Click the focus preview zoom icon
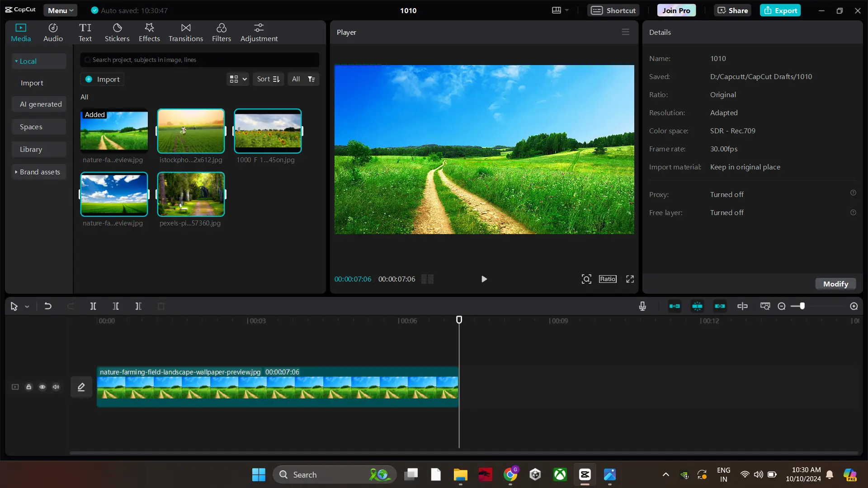868x488 pixels. (586, 279)
